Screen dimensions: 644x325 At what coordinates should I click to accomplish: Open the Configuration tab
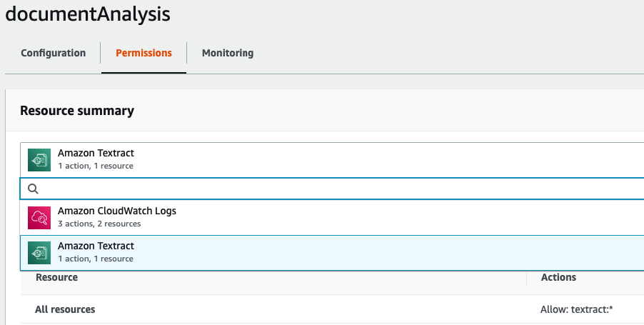pyautogui.click(x=54, y=53)
